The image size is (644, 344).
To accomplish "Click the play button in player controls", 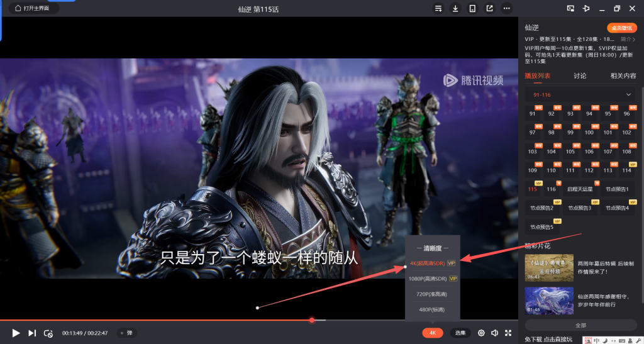I will click(x=16, y=333).
